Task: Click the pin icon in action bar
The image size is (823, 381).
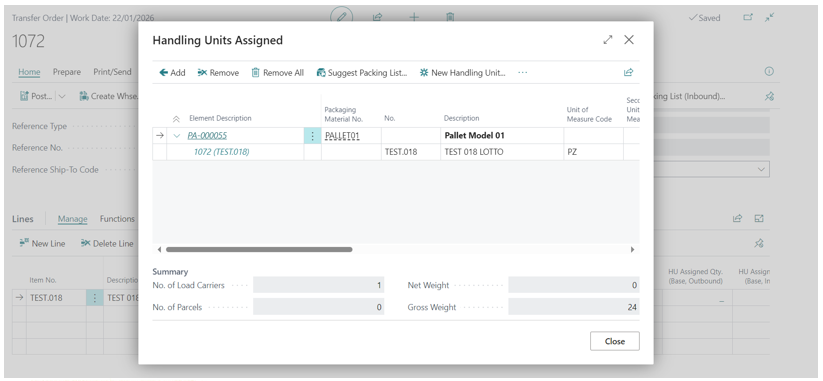Action: coord(769,96)
